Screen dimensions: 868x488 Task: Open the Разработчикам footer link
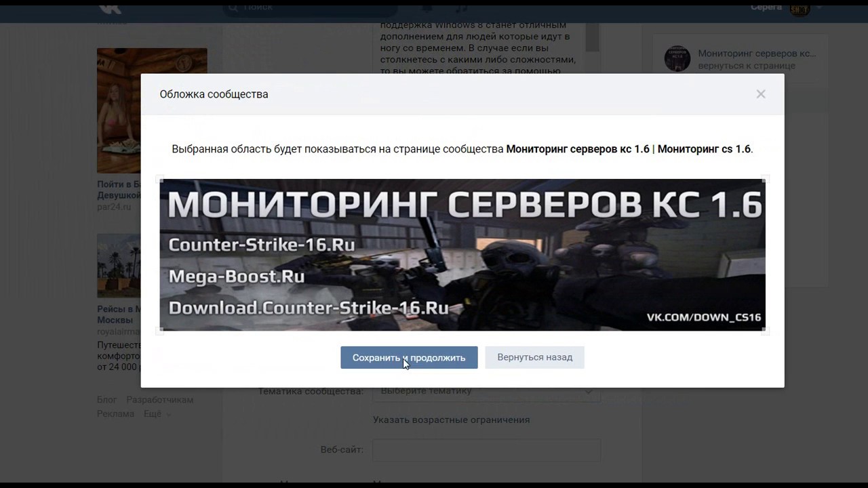click(159, 400)
